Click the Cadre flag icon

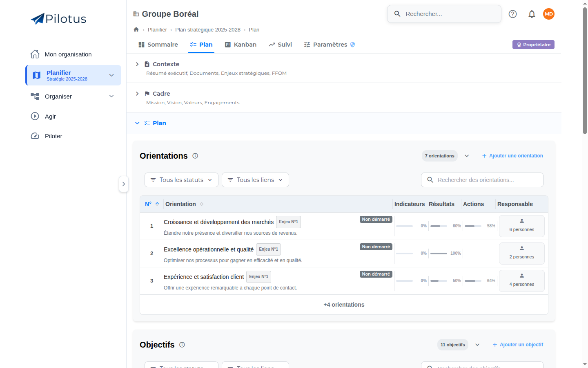147,94
